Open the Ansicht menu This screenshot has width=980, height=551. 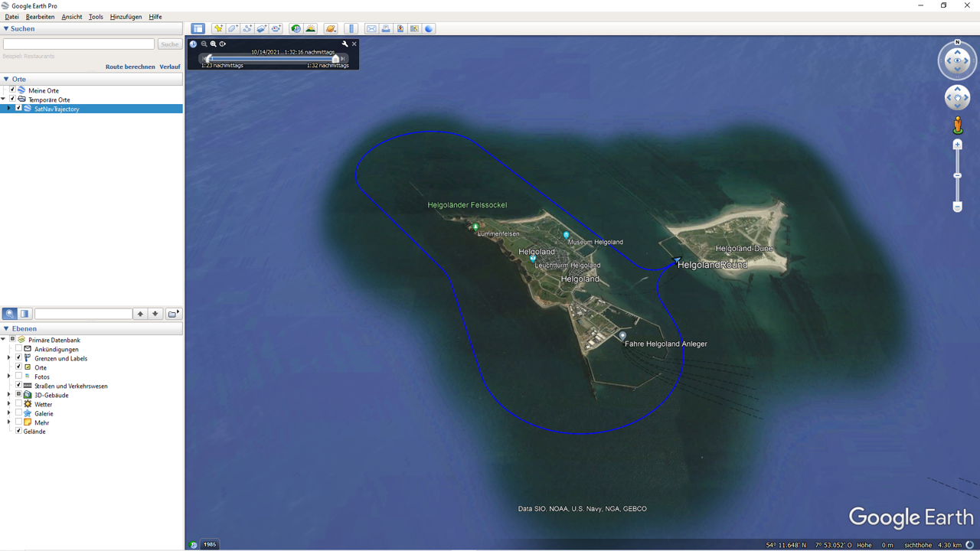coord(71,17)
